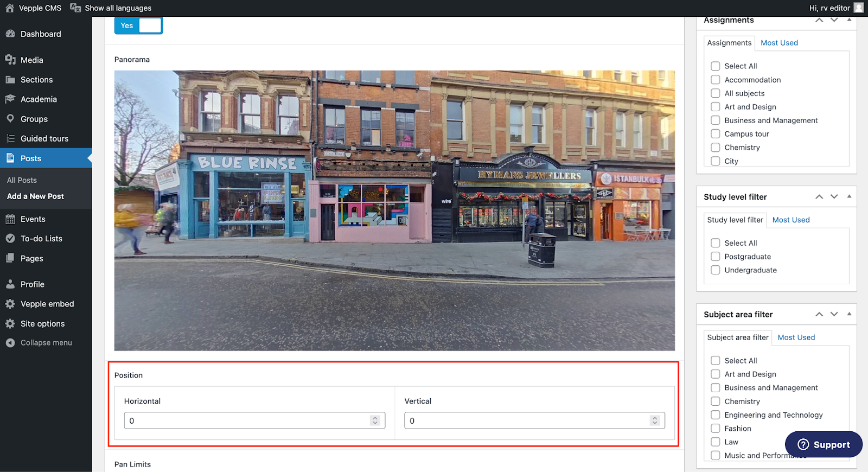Check Fashion in Subject area filter
Screen dimensions: 868x472
click(716, 429)
